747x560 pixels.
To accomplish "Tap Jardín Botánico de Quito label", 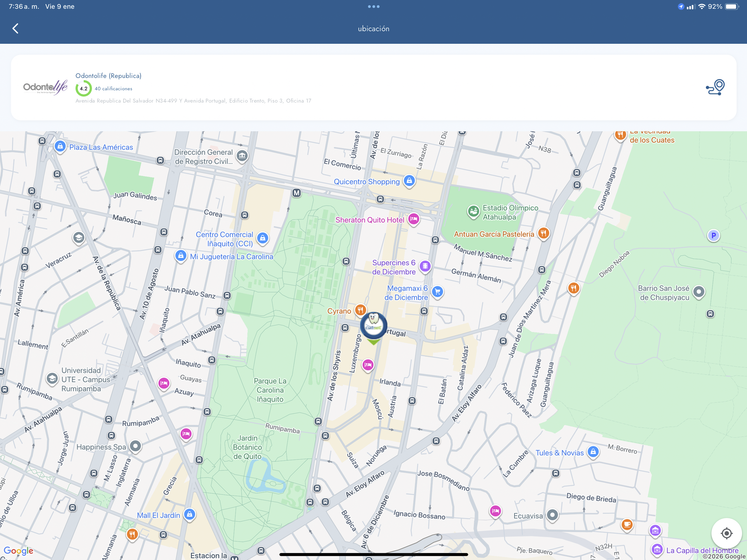I will pos(248,447).
